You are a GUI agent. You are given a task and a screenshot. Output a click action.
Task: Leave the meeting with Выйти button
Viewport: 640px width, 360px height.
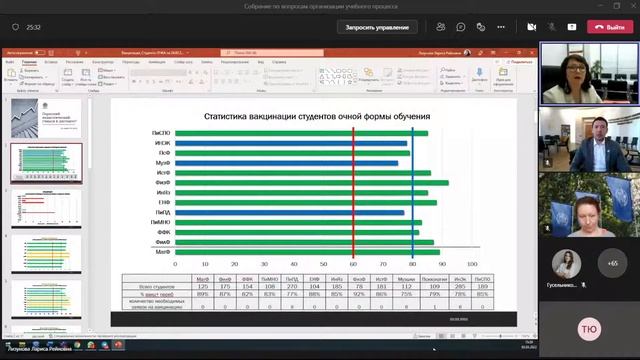[610, 27]
